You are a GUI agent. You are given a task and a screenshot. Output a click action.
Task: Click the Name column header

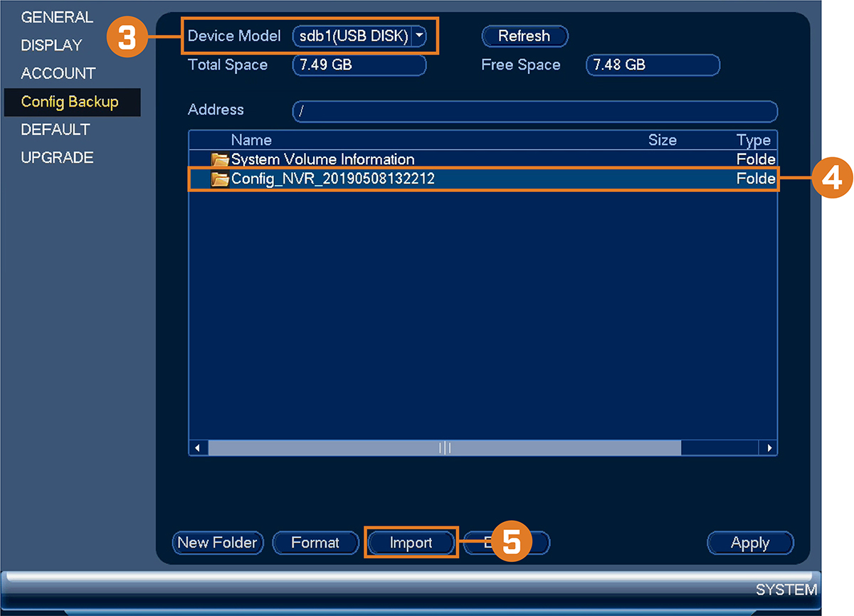pos(251,140)
